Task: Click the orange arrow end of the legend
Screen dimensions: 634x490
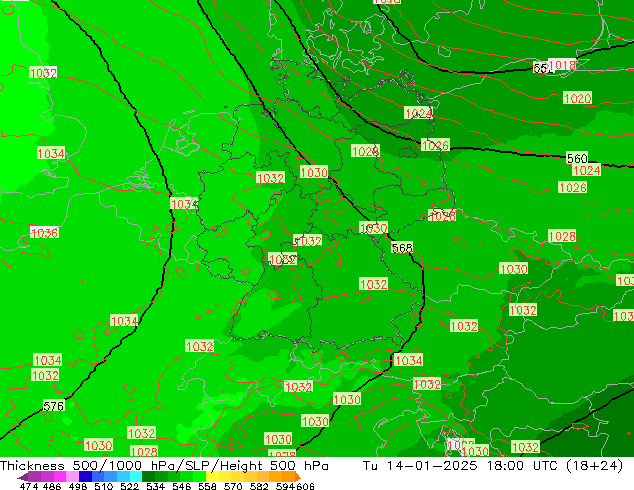Action: tap(298, 477)
